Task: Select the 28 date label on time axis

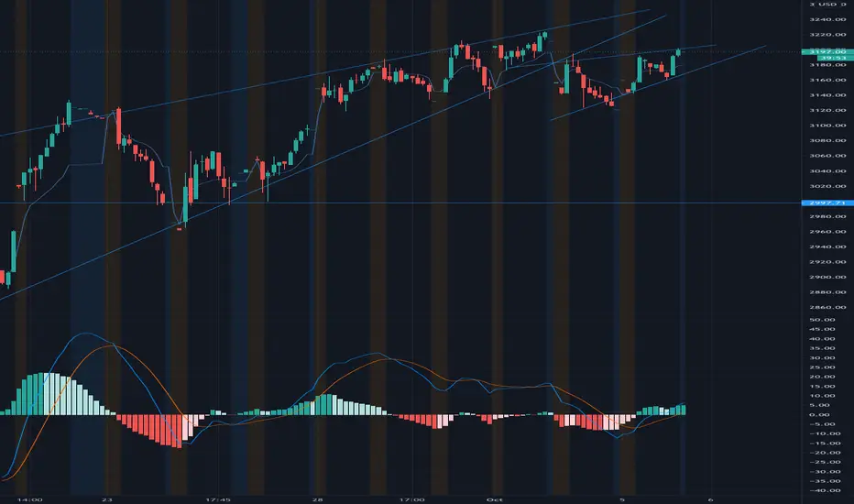Action: pyautogui.click(x=318, y=499)
